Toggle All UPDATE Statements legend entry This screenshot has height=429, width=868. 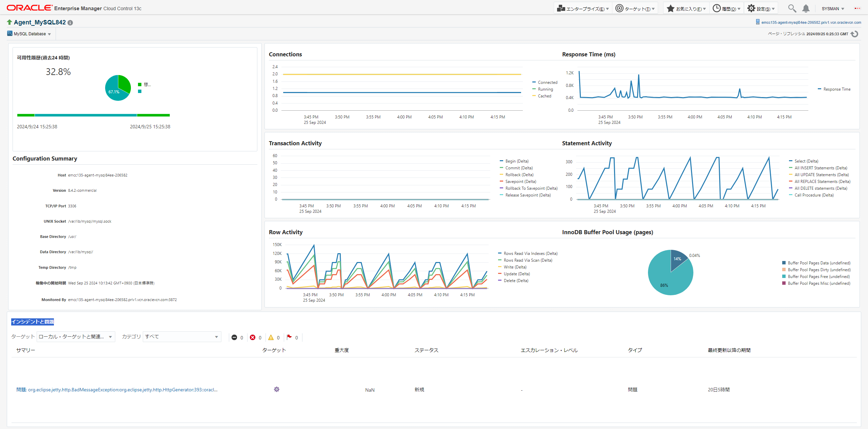click(819, 175)
